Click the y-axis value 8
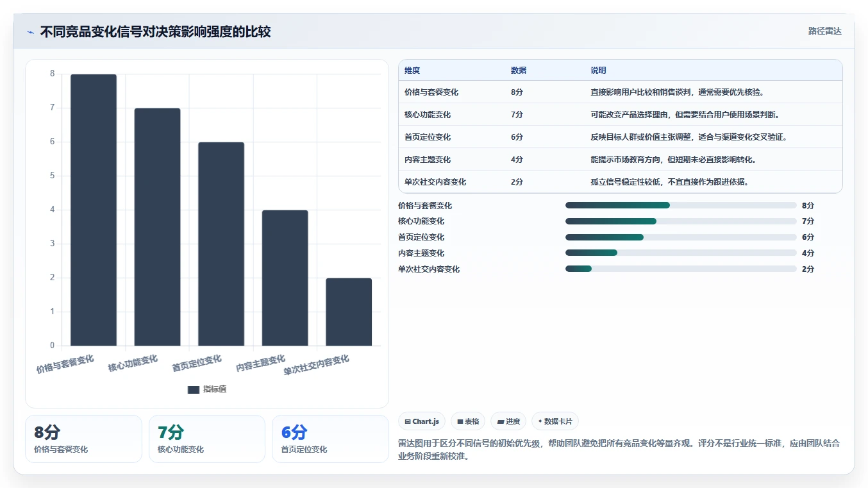 pyautogui.click(x=53, y=74)
